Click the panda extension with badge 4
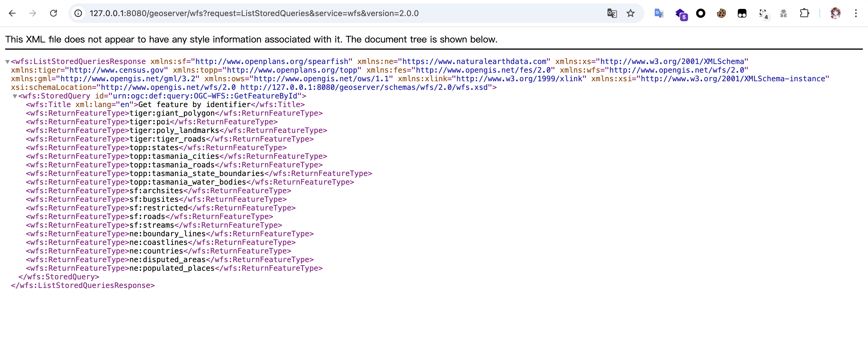The height and width of the screenshot is (356, 868). pos(763,13)
